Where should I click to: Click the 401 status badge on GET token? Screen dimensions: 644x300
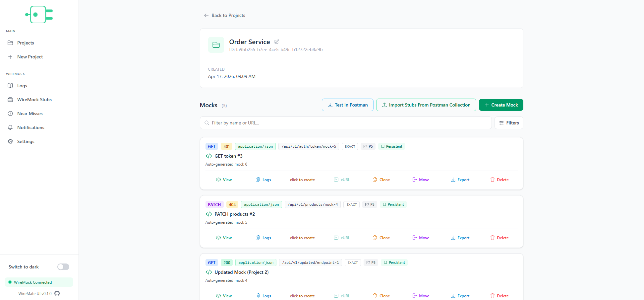coord(226,146)
